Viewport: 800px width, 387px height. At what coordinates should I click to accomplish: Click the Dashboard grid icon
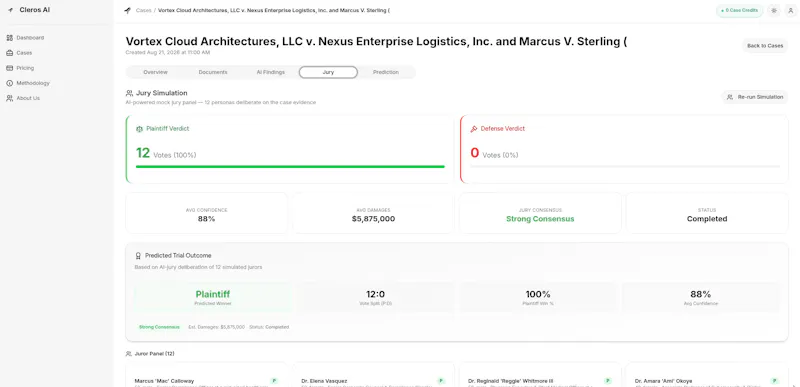(10, 38)
